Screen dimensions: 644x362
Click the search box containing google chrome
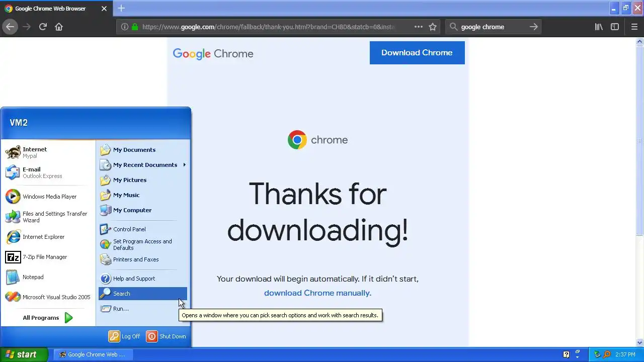point(493,27)
